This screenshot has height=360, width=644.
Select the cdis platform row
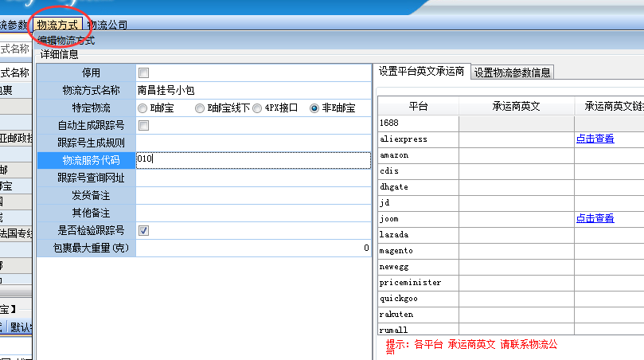(418, 171)
